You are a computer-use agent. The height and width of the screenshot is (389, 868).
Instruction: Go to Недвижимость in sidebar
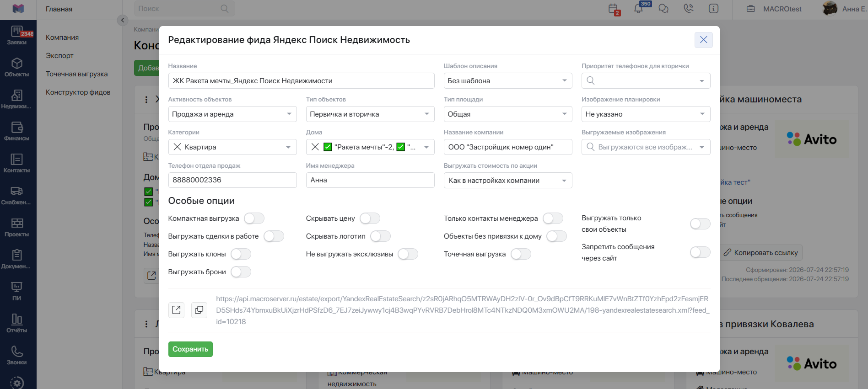(x=17, y=100)
